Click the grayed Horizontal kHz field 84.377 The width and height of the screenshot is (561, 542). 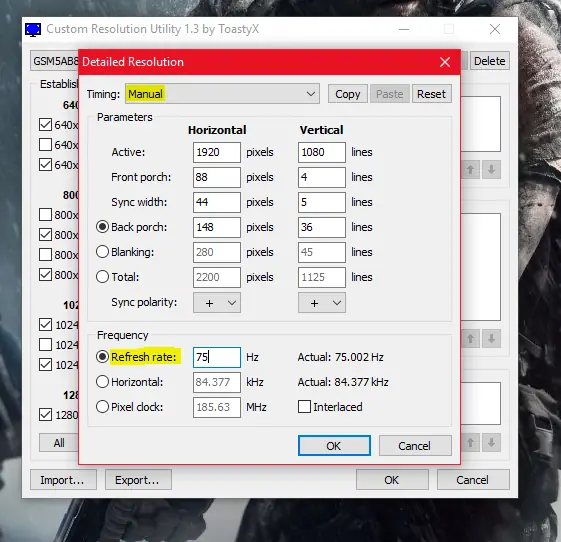point(217,382)
